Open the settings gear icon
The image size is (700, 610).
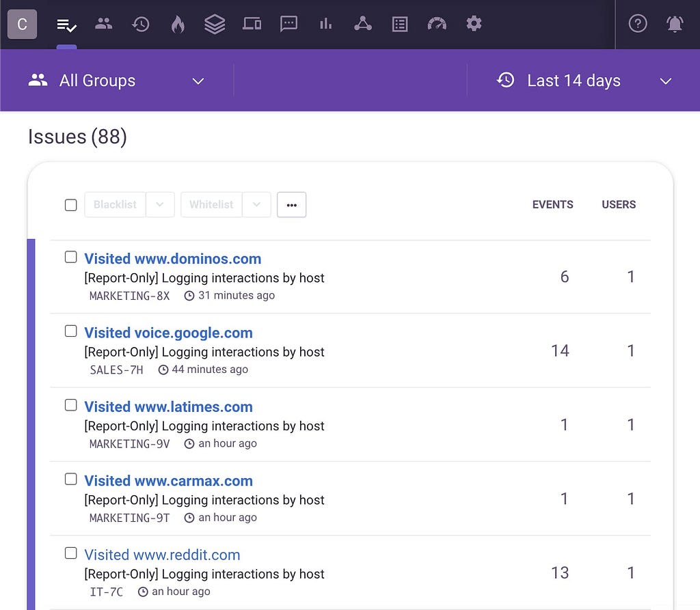point(474,24)
